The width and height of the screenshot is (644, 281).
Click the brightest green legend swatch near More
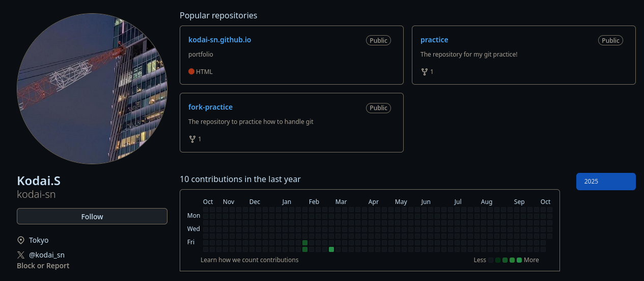tap(519, 260)
